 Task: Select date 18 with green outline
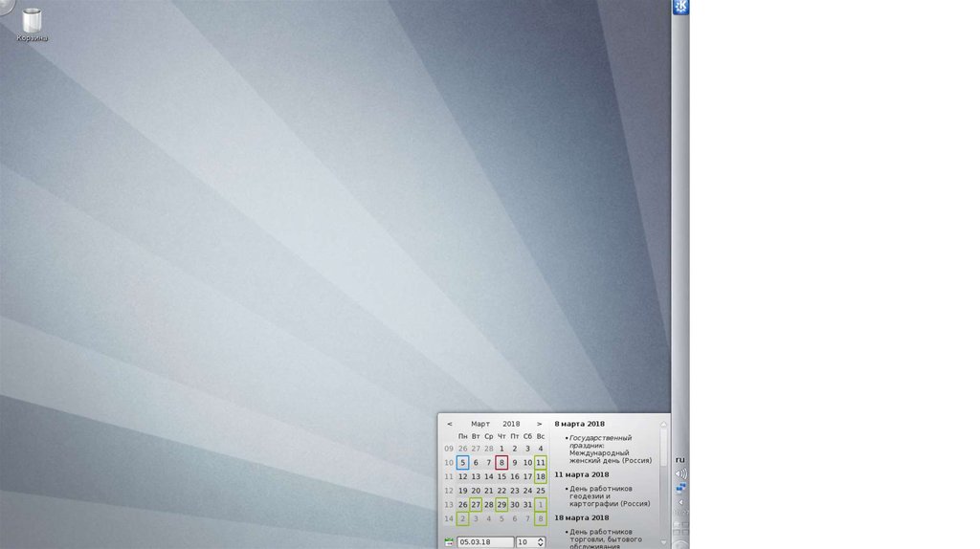(x=541, y=476)
